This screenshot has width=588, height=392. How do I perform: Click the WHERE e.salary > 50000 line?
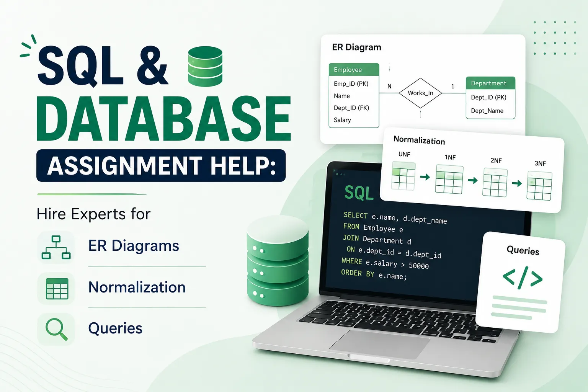385,263
